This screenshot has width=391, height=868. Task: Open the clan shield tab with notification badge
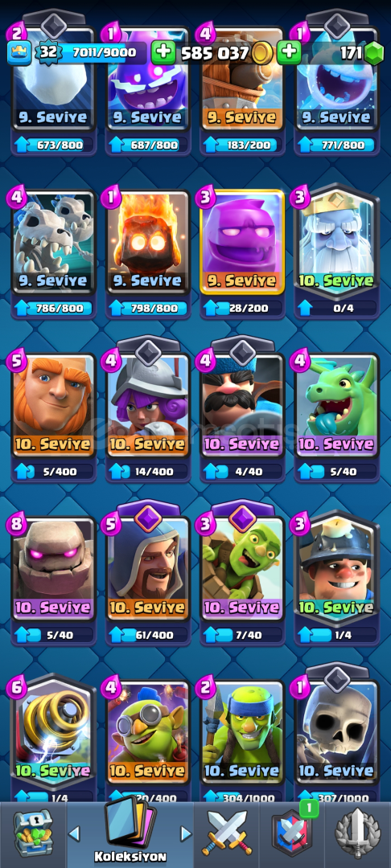292,835
